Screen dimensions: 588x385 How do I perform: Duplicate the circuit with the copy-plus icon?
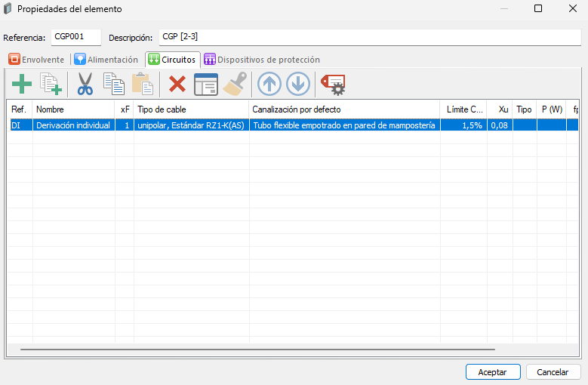click(x=51, y=84)
